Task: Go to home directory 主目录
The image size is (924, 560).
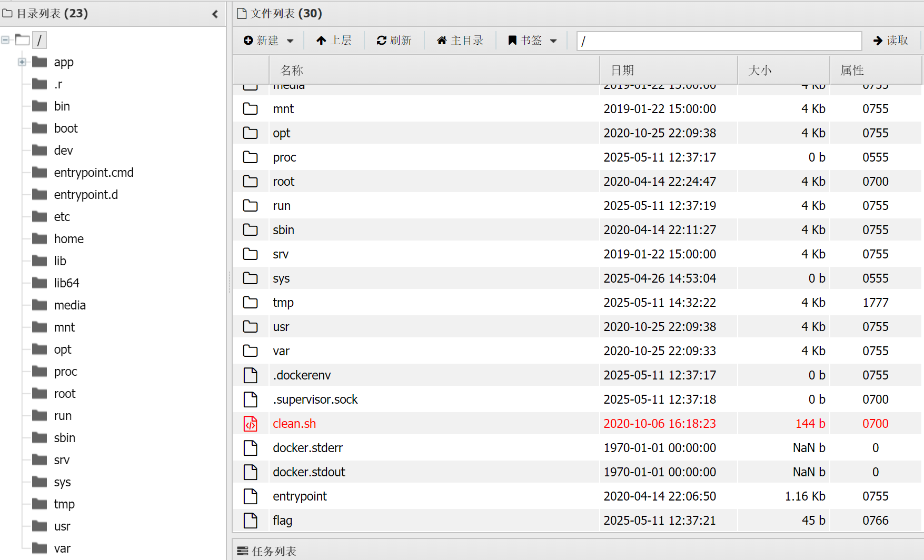Action: pos(460,41)
